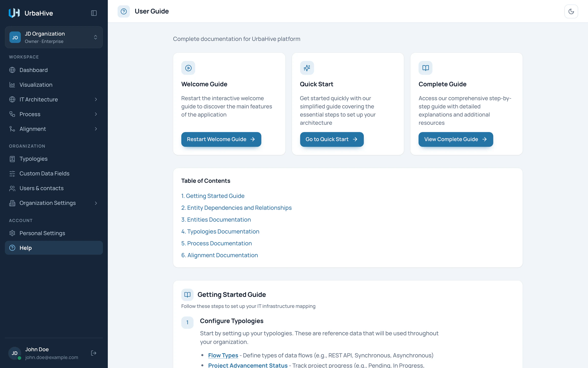Open Custom Data Fields page
This screenshot has height=368, width=588.
pyautogui.click(x=54, y=173)
